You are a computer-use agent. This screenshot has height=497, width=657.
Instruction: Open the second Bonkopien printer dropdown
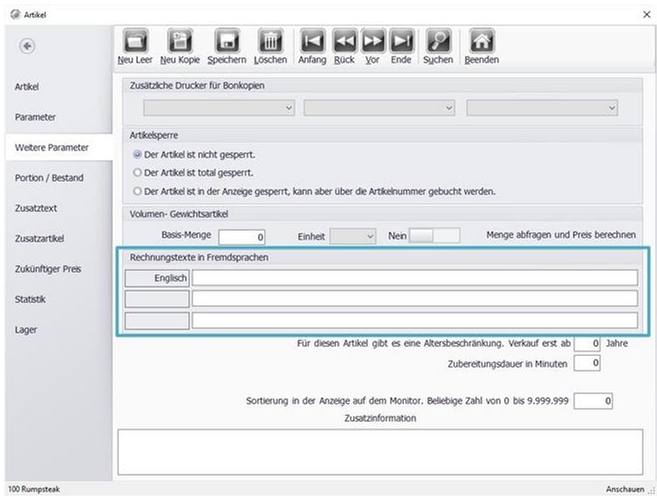click(x=379, y=108)
